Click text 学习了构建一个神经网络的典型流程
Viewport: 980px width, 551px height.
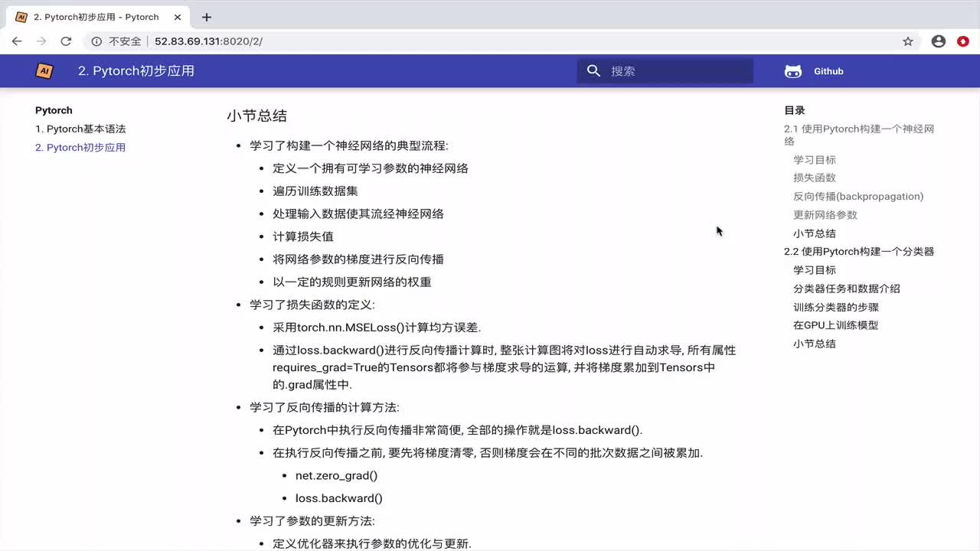pos(348,145)
